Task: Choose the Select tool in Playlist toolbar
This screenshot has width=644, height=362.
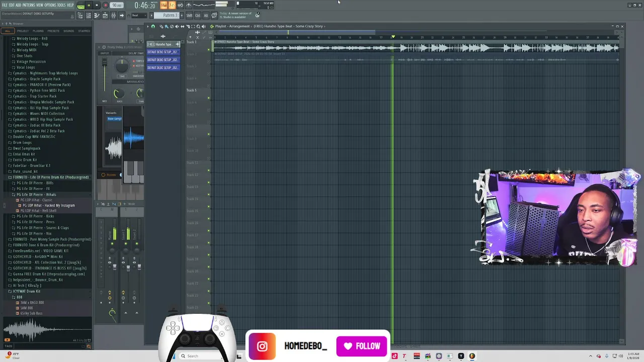Action: [x=193, y=27]
